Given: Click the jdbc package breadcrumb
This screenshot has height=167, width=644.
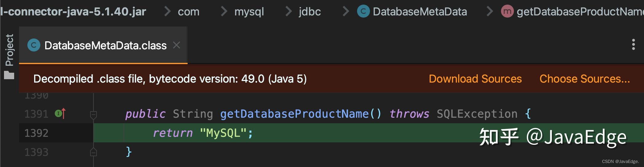Looking at the screenshot, I should [310, 12].
